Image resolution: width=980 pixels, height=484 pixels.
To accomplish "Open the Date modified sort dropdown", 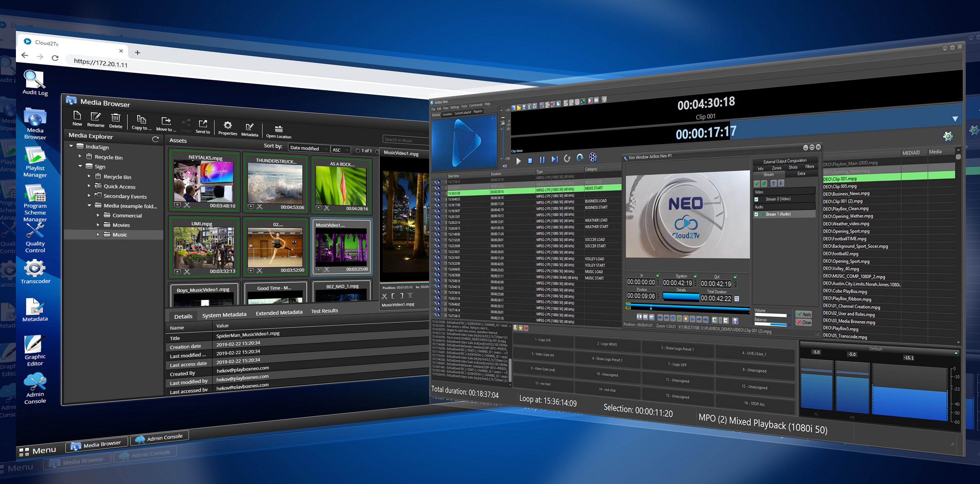I will click(x=308, y=149).
